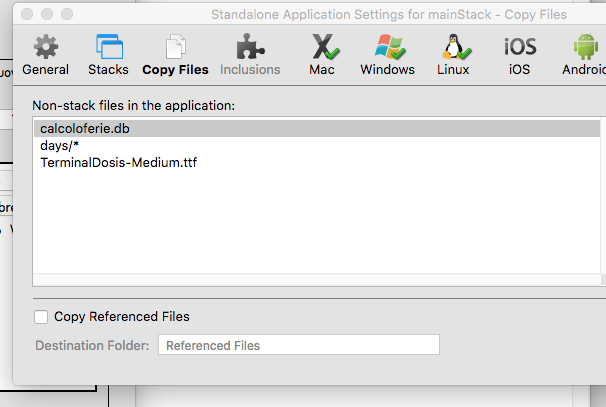The image size is (606, 407).
Task: Open Windows standalone build settings
Action: tap(387, 55)
